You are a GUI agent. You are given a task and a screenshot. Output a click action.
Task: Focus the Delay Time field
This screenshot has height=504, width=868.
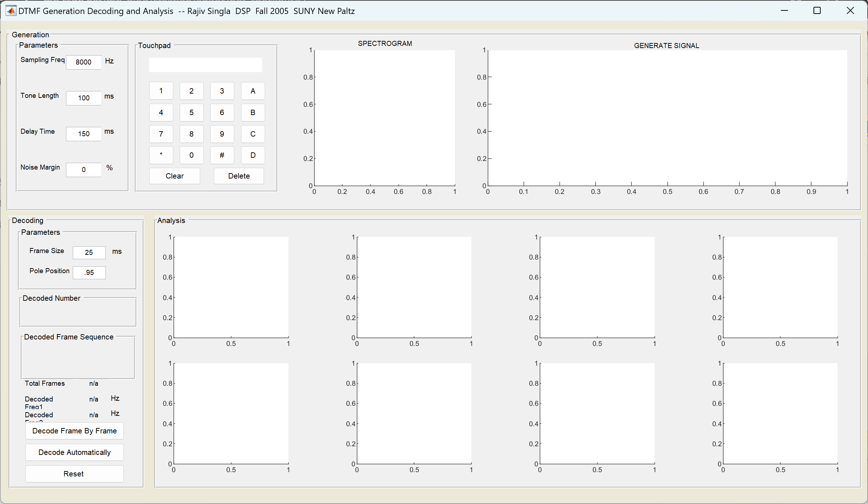pos(84,134)
